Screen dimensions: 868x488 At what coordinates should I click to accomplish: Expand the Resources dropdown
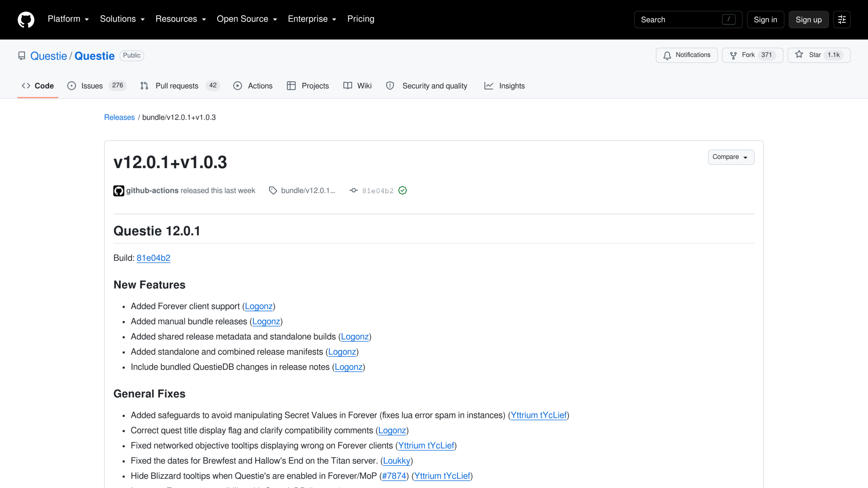181,19
